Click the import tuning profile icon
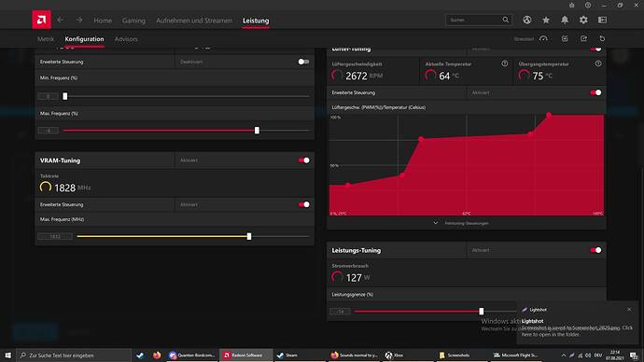Viewport: 644px width, 362px height. point(565,38)
